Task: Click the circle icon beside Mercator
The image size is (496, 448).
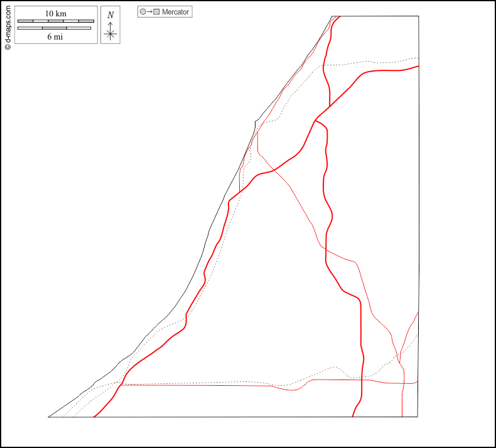Action: [x=143, y=12]
